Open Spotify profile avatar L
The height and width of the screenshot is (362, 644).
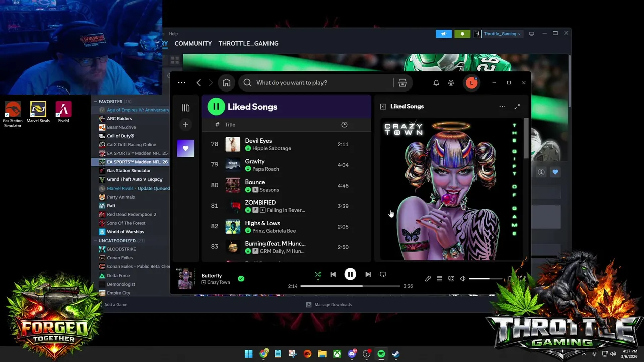point(471,83)
